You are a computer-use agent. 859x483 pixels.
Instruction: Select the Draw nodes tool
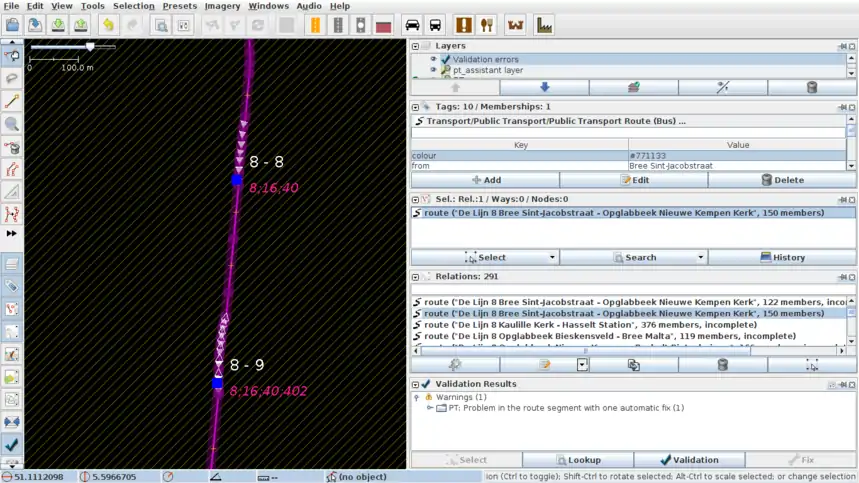coord(12,101)
